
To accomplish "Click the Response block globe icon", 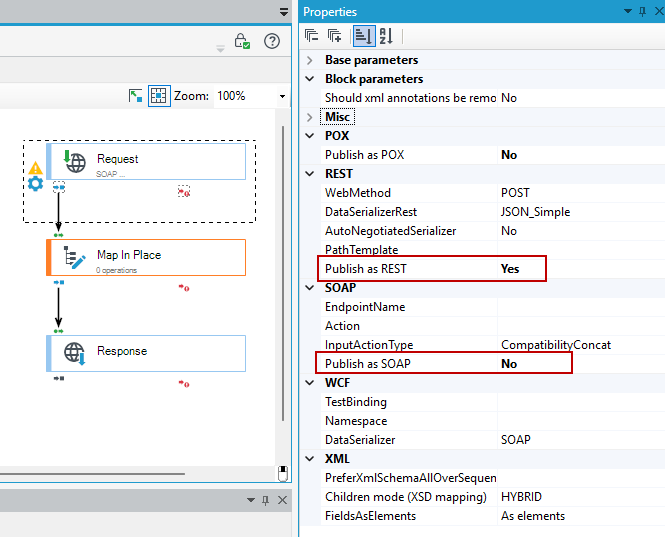I will [x=75, y=353].
